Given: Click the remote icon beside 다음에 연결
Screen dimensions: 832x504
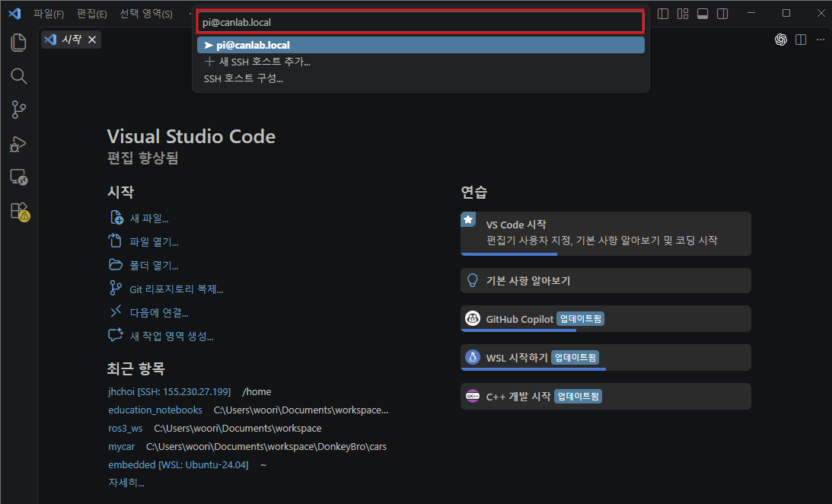Looking at the screenshot, I should (x=116, y=311).
